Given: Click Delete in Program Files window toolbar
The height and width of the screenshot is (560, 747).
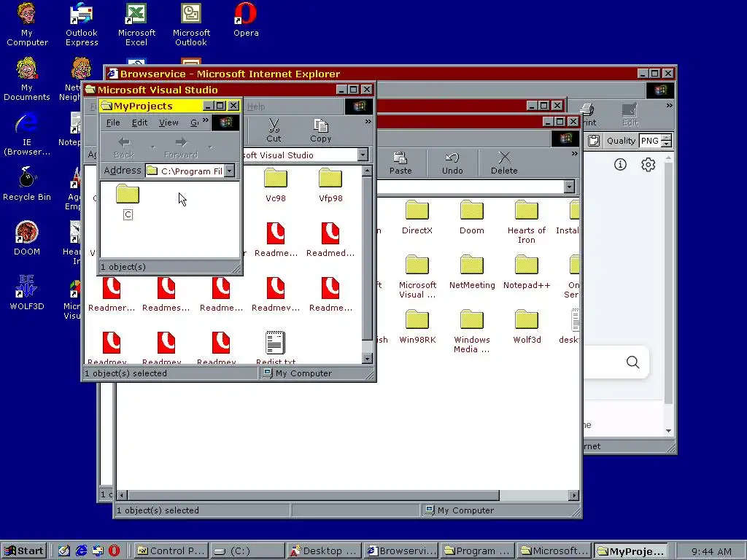Looking at the screenshot, I should pyautogui.click(x=504, y=163).
